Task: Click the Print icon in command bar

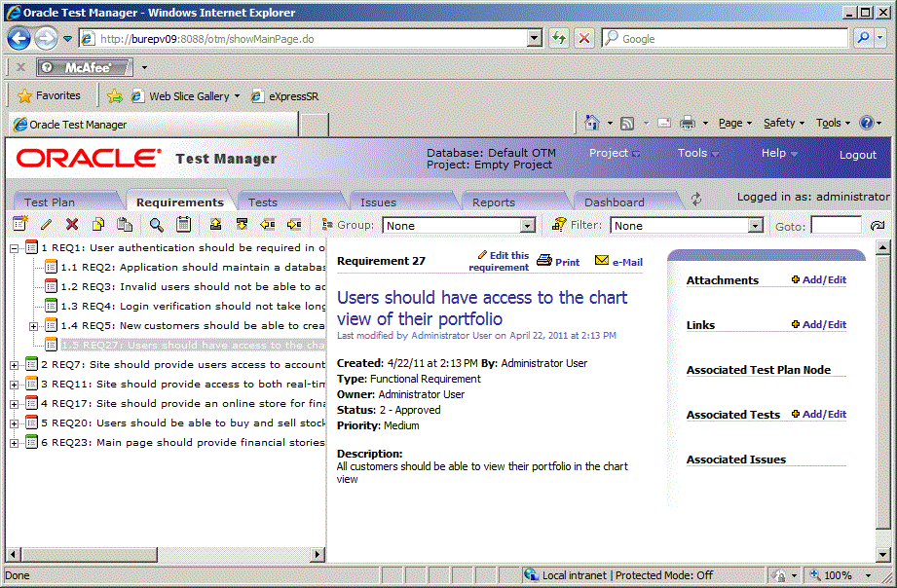Action: (x=687, y=123)
